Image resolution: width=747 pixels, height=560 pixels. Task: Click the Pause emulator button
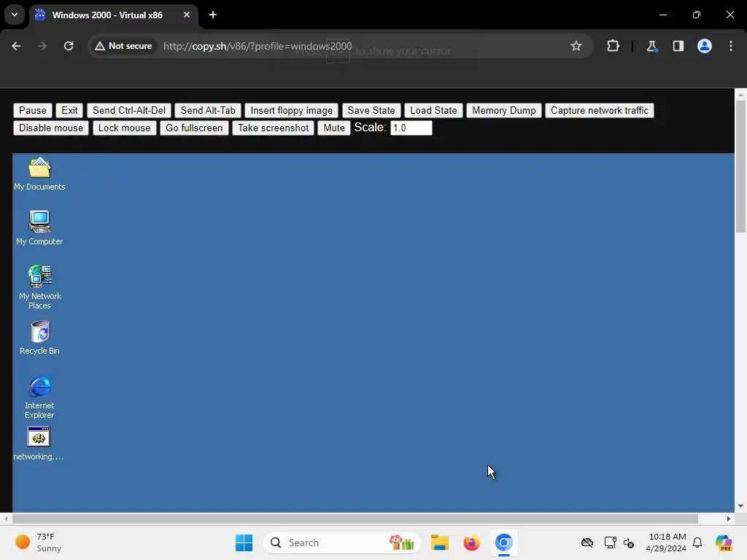pyautogui.click(x=32, y=111)
